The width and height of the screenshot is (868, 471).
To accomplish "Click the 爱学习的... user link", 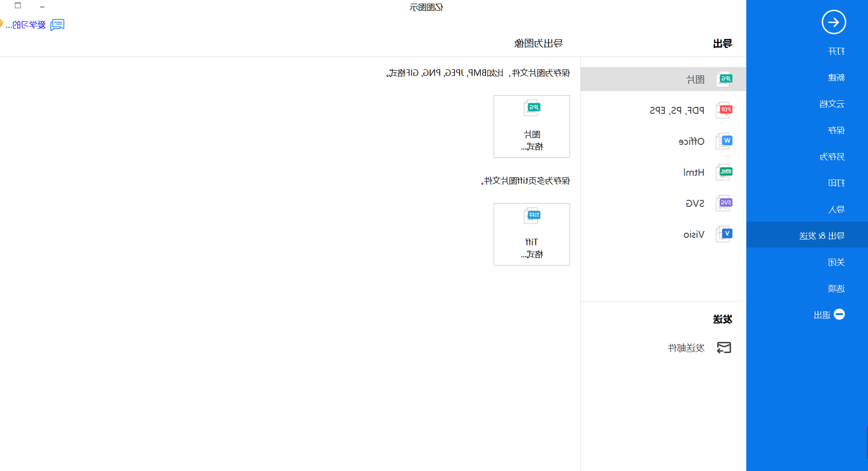I will click(26, 25).
